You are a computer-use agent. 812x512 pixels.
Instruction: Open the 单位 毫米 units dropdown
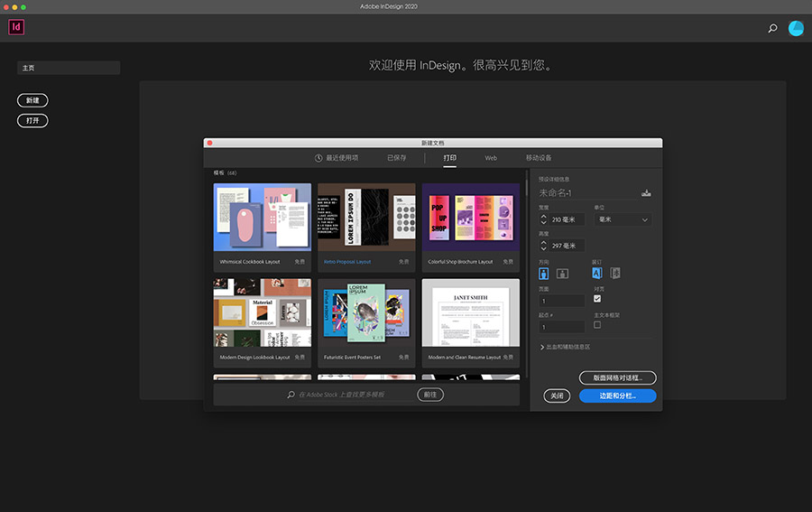point(623,219)
